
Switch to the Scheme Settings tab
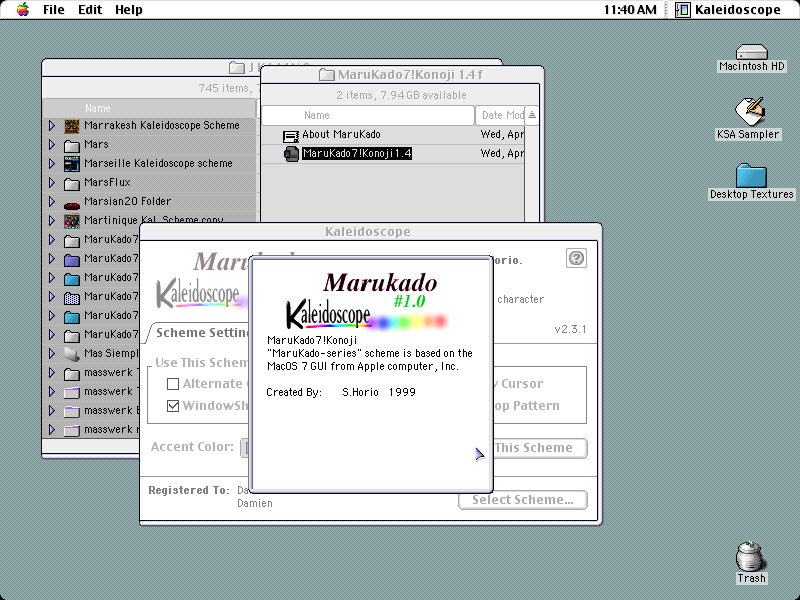199,333
